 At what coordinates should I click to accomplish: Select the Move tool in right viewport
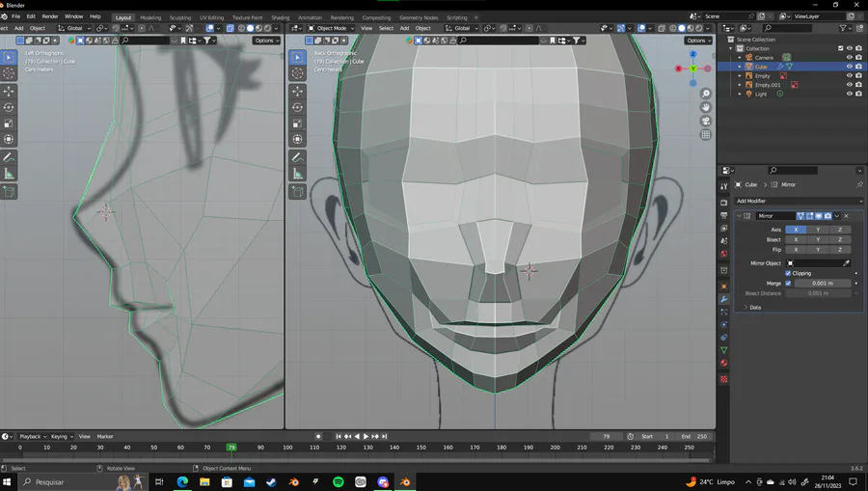click(x=298, y=91)
